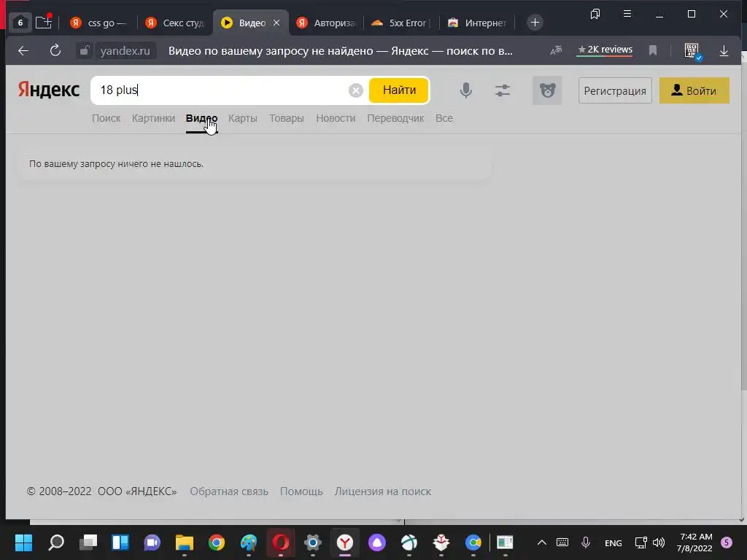Viewport: 747px width, 560px height.
Task: Open the Лицензия на поиск link
Action: 382,491
